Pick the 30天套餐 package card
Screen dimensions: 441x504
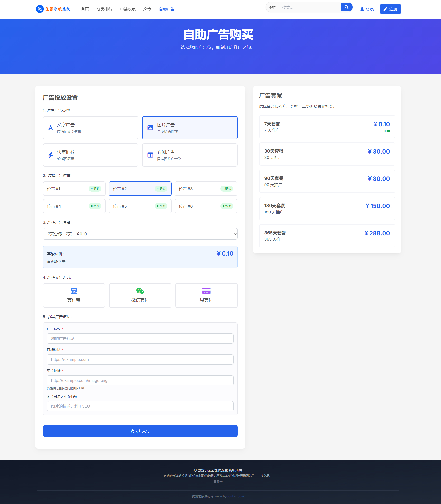point(327,154)
